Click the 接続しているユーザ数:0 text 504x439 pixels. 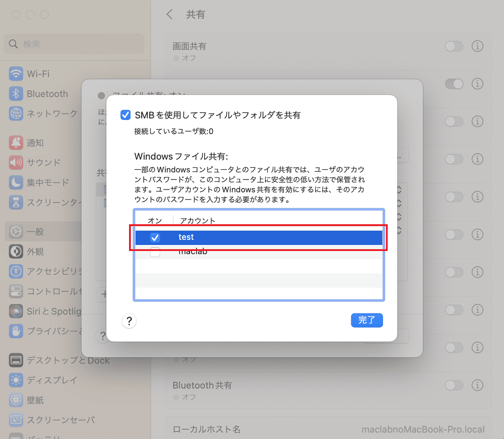(x=173, y=131)
